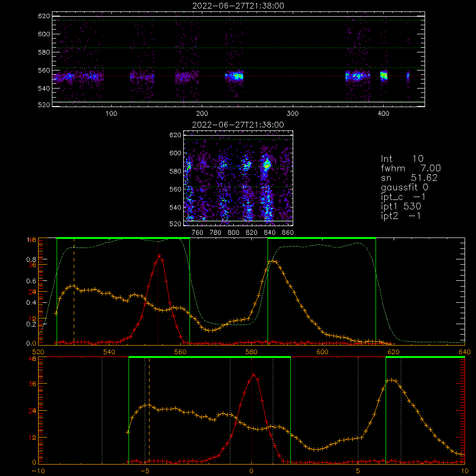Click the '600' x-axis label under the profile plot
This screenshot has height=476, width=476.
click(x=322, y=352)
